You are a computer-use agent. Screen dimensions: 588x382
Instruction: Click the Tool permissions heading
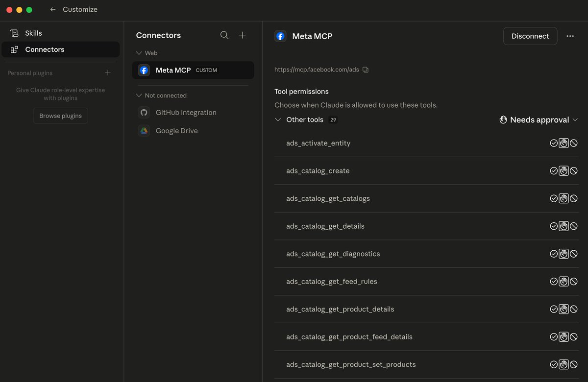click(301, 92)
